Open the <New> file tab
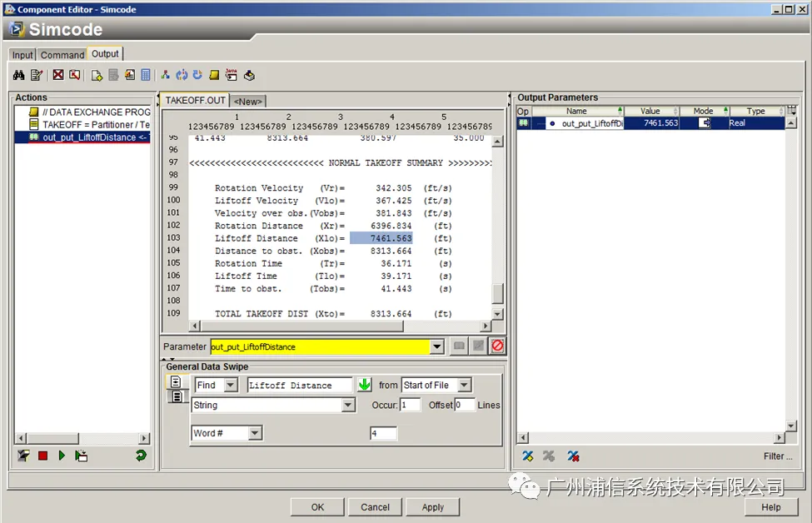812x523 pixels. click(x=248, y=102)
